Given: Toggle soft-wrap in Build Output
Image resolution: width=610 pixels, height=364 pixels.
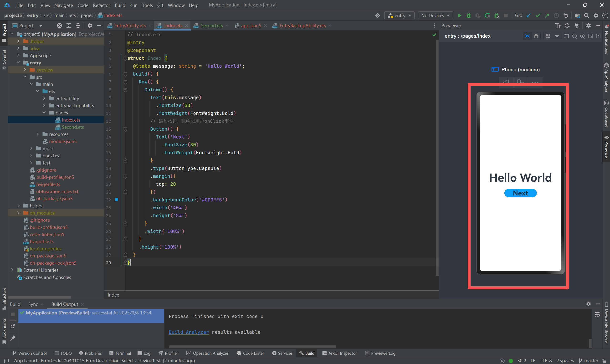Looking at the screenshot, I should click(598, 314).
